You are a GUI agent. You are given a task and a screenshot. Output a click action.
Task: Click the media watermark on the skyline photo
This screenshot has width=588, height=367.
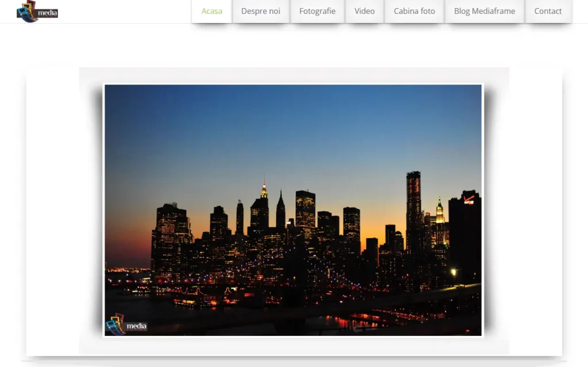click(127, 326)
